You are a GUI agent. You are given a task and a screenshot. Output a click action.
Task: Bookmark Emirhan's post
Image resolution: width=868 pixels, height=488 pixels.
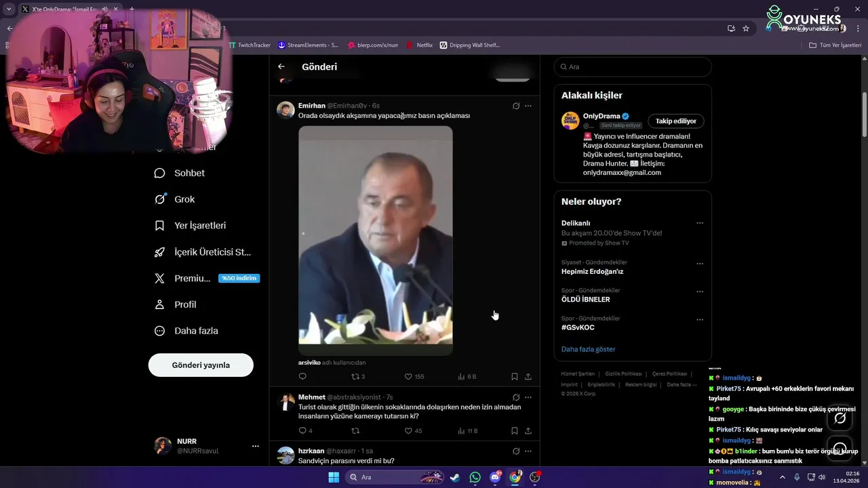pos(515,376)
